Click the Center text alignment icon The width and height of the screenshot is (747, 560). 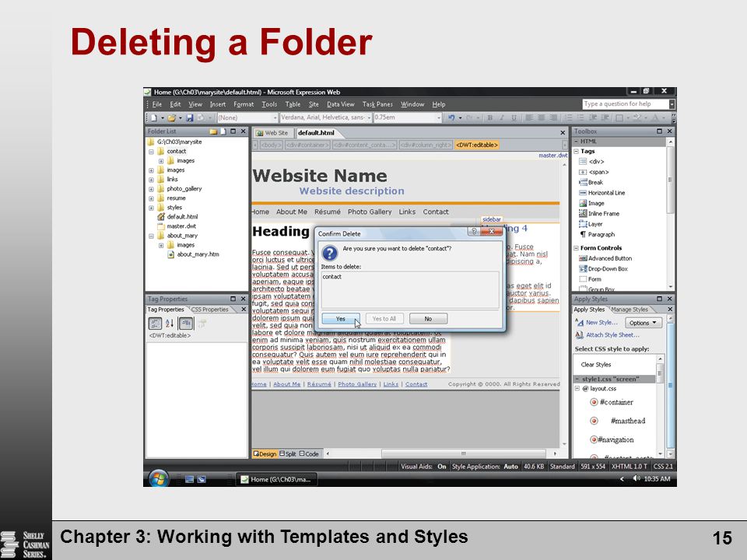coord(542,117)
